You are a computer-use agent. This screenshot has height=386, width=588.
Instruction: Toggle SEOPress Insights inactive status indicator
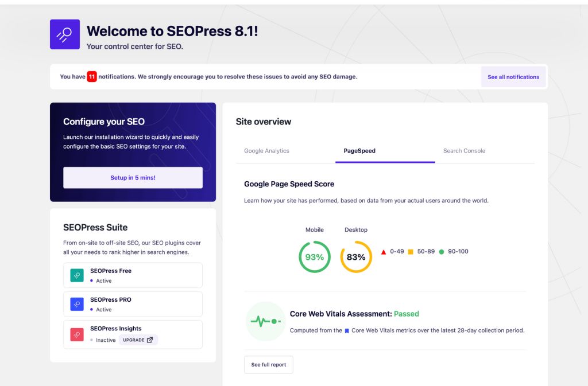tap(91, 340)
